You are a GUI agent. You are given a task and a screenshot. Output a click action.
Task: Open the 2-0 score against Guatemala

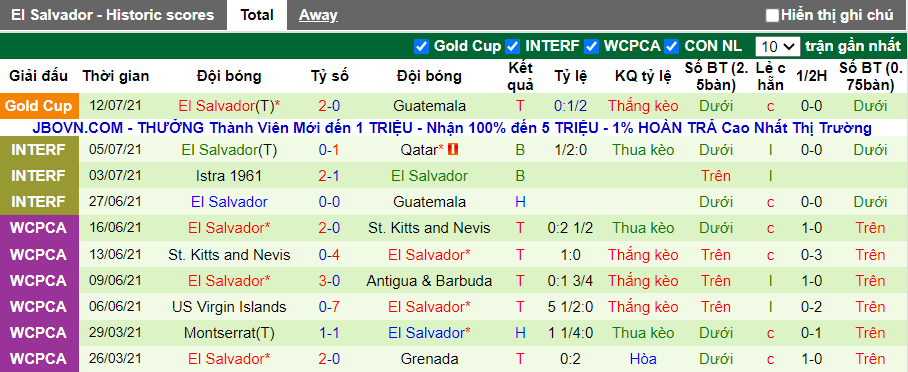[x=329, y=106]
